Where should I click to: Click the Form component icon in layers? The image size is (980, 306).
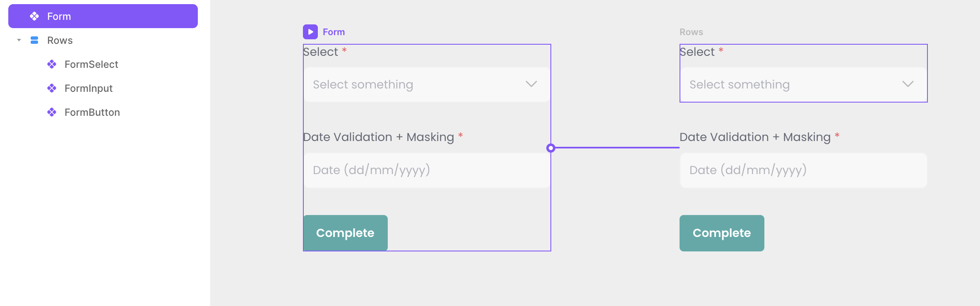pos(34,16)
